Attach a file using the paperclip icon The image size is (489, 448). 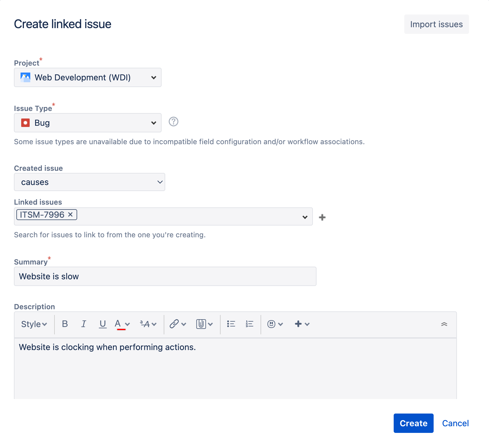click(201, 324)
